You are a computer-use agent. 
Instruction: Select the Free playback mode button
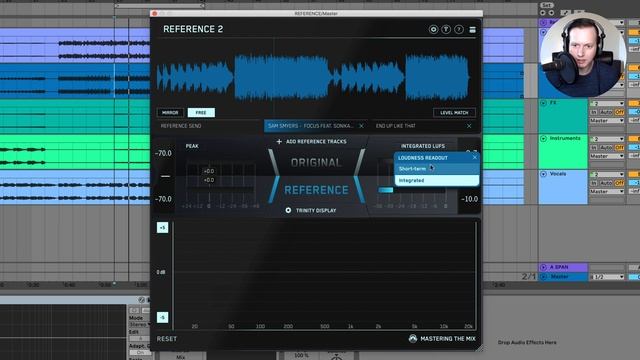(201, 113)
